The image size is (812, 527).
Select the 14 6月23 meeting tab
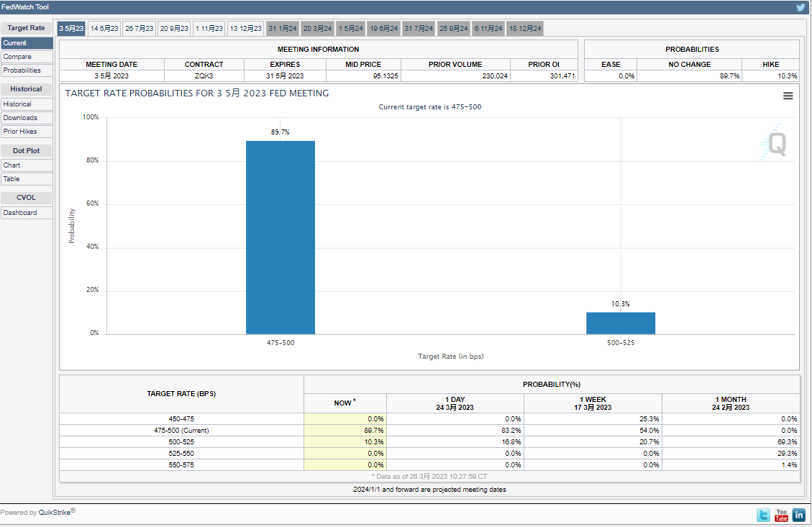tap(104, 29)
